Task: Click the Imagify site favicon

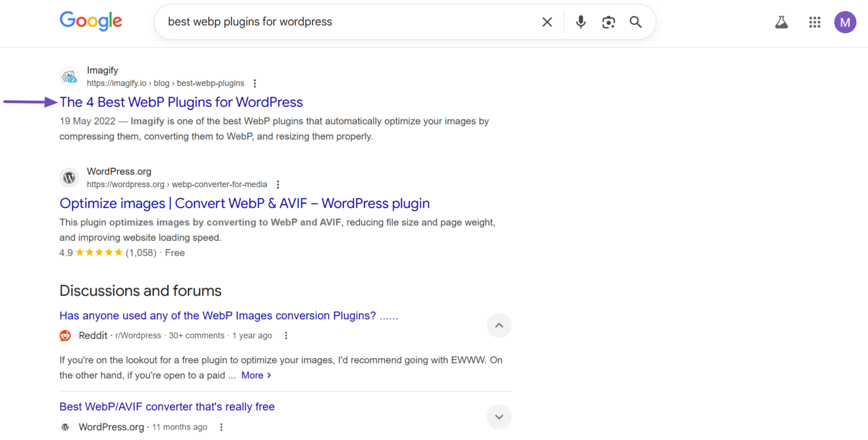Action: (69, 77)
